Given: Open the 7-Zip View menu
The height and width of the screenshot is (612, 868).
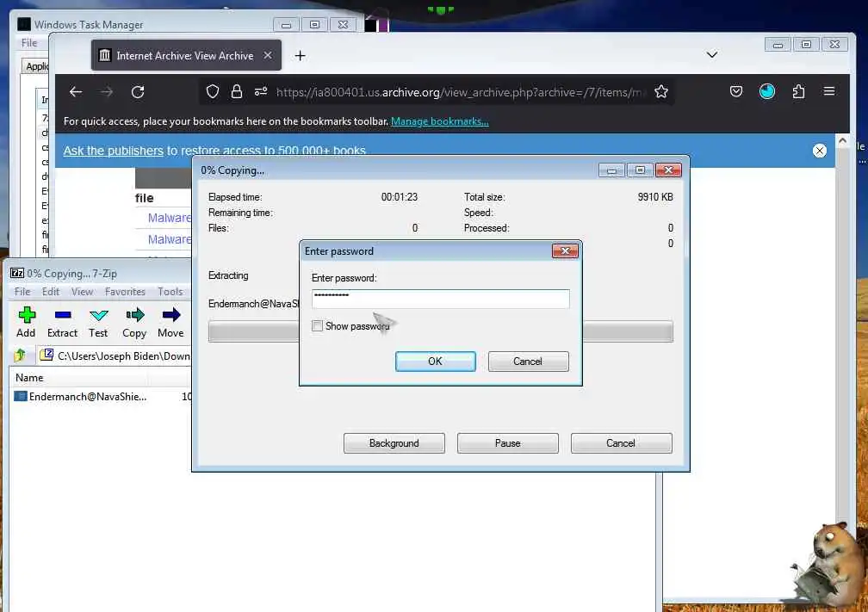Looking at the screenshot, I should pos(82,292).
